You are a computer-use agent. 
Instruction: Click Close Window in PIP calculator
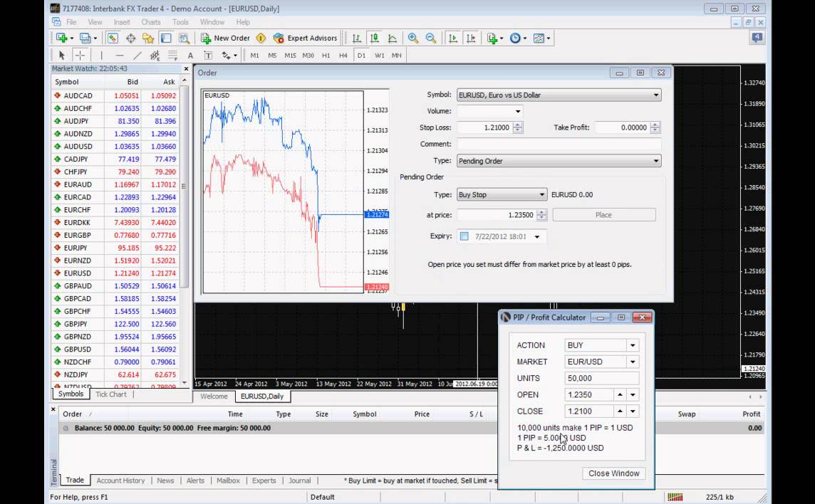click(614, 473)
